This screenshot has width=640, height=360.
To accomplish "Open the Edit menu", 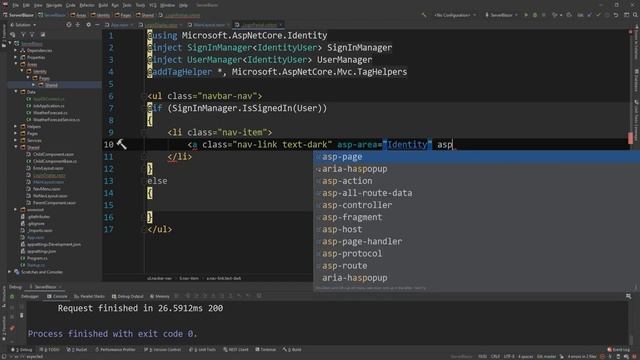I will [26, 5].
